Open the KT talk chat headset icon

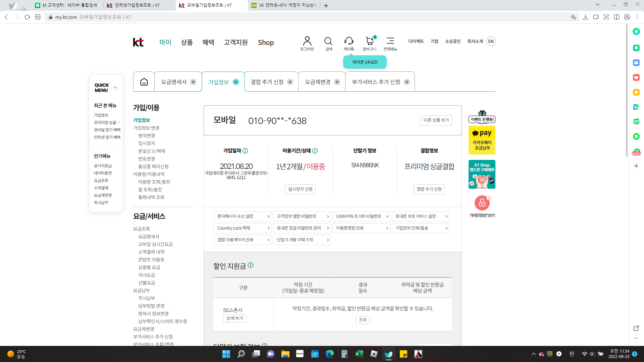(348, 41)
